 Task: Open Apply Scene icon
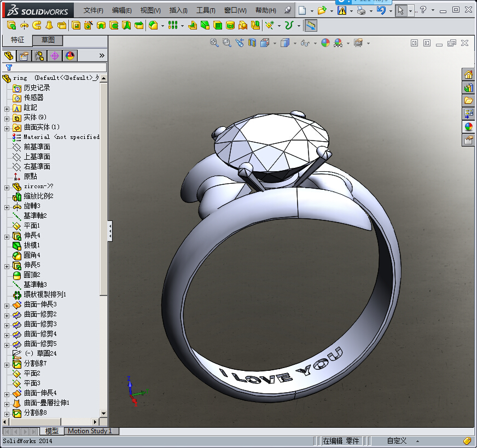click(338, 43)
